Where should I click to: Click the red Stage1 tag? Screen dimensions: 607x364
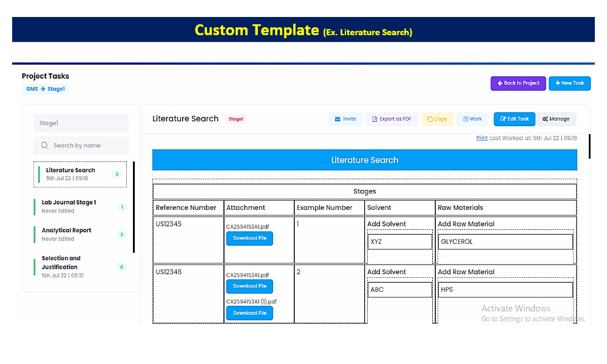236,119
